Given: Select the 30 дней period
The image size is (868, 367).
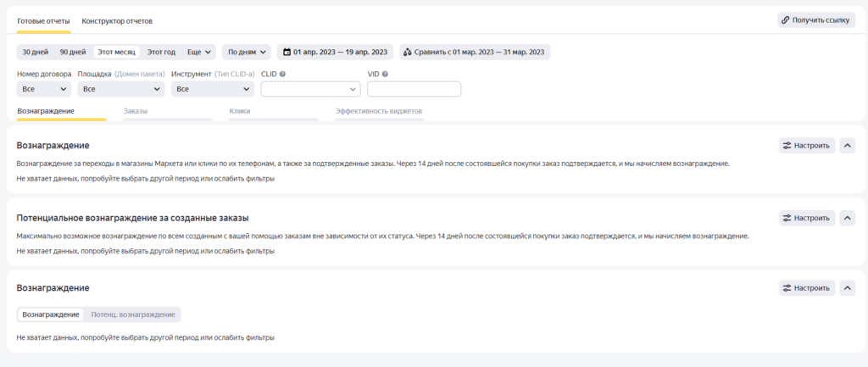Looking at the screenshot, I should 36,52.
